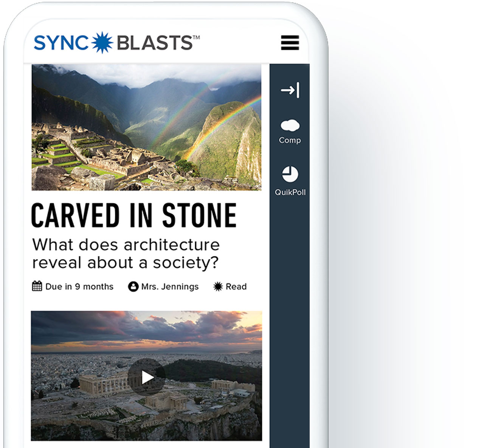
Task: Click the Due in 9 months text
Action: (79, 287)
